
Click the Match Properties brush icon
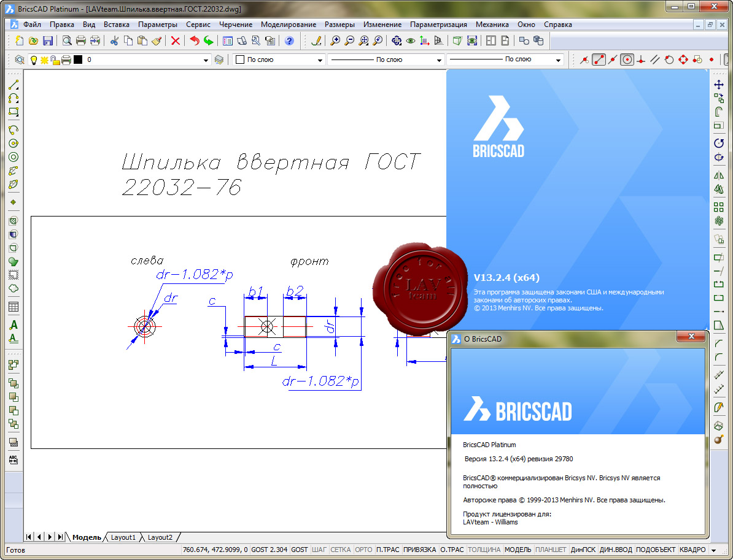157,40
